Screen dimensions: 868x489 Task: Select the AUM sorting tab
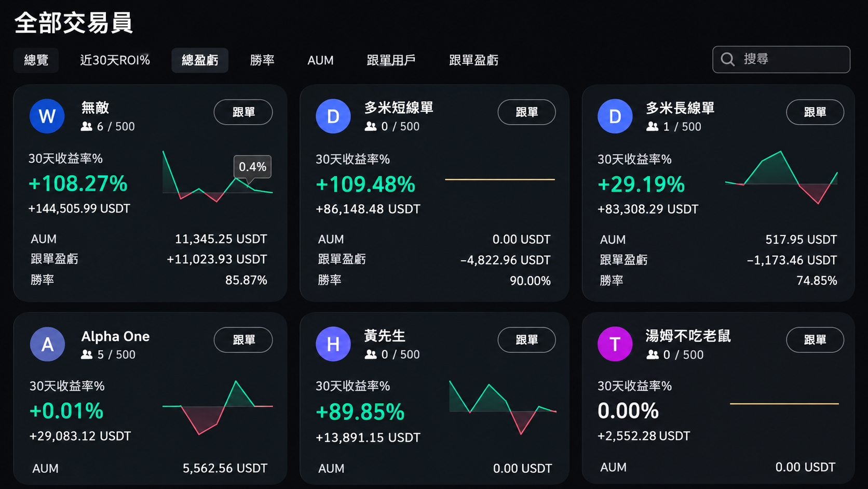(320, 60)
